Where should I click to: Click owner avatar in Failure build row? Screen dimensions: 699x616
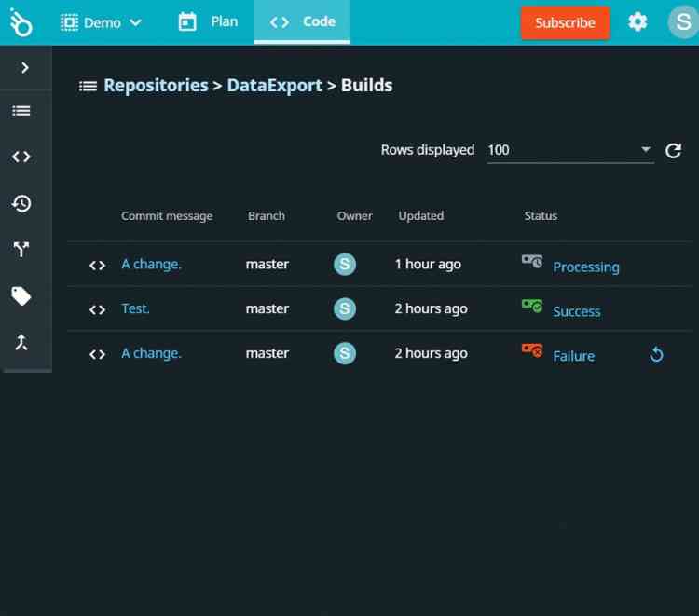pyautogui.click(x=345, y=353)
